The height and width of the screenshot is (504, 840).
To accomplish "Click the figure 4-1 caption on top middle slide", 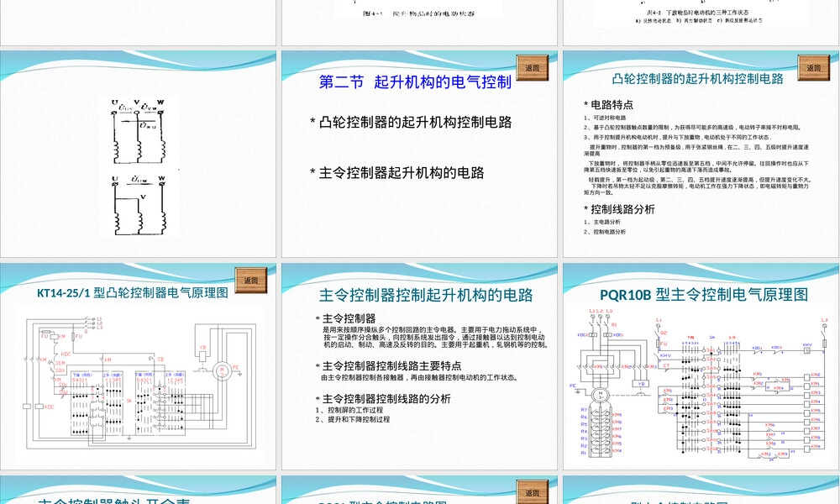I will coord(418,13).
